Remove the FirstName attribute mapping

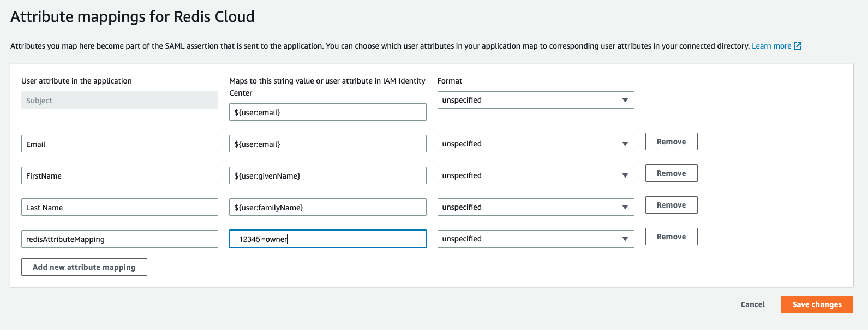[671, 173]
